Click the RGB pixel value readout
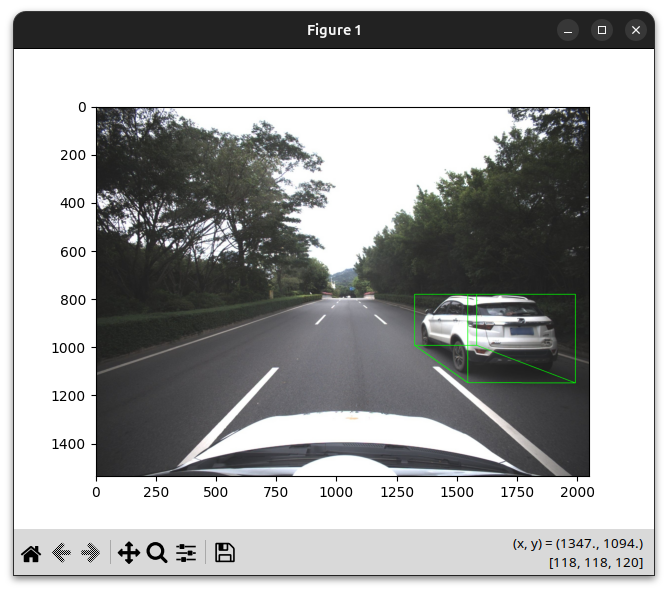 (x=595, y=564)
